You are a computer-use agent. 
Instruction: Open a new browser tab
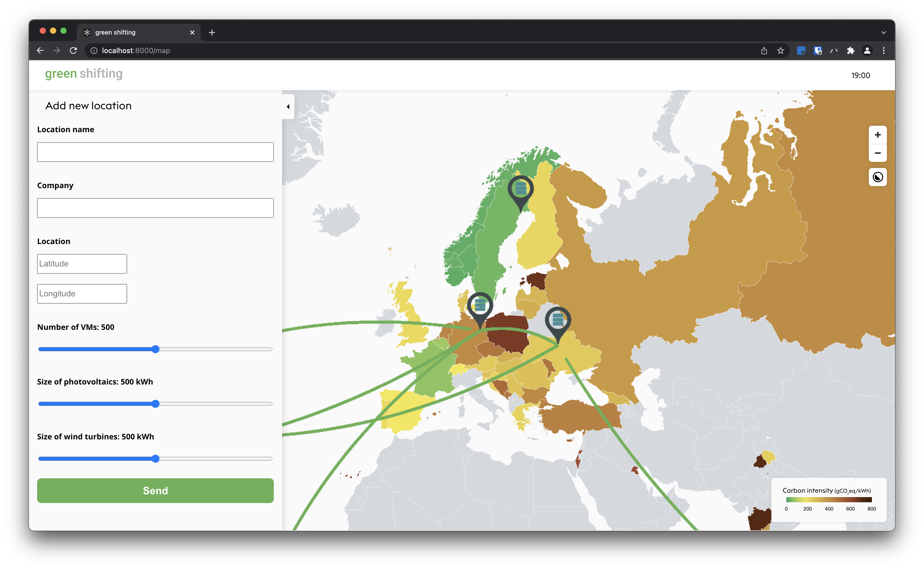212,32
